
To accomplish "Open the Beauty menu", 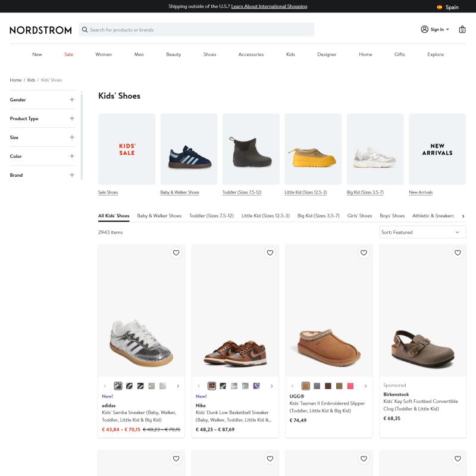I will (173, 54).
